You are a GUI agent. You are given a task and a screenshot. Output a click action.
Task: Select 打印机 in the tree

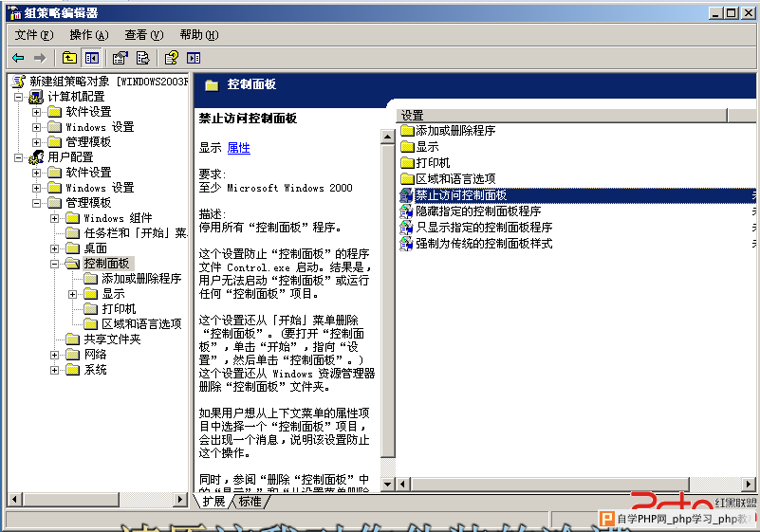[x=119, y=309]
